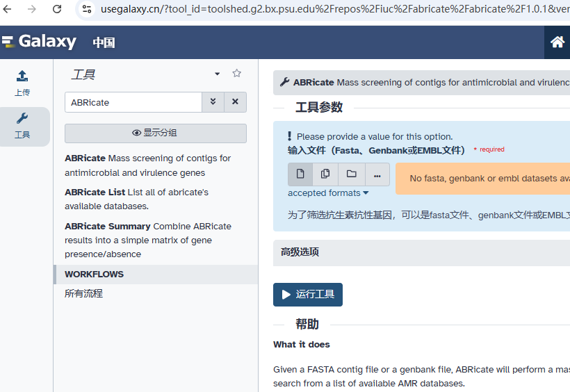Click the 输入文件 input file label

click(x=376, y=150)
